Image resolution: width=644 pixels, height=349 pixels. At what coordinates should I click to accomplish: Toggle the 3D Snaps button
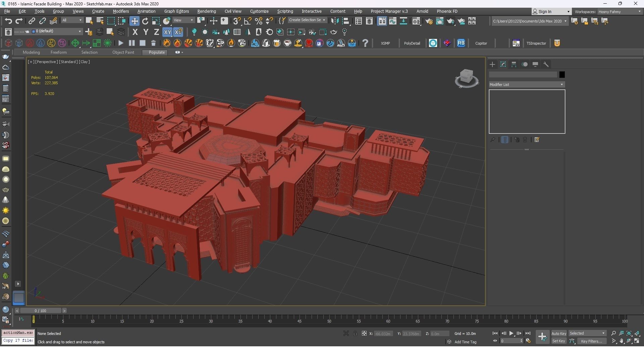click(237, 21)
